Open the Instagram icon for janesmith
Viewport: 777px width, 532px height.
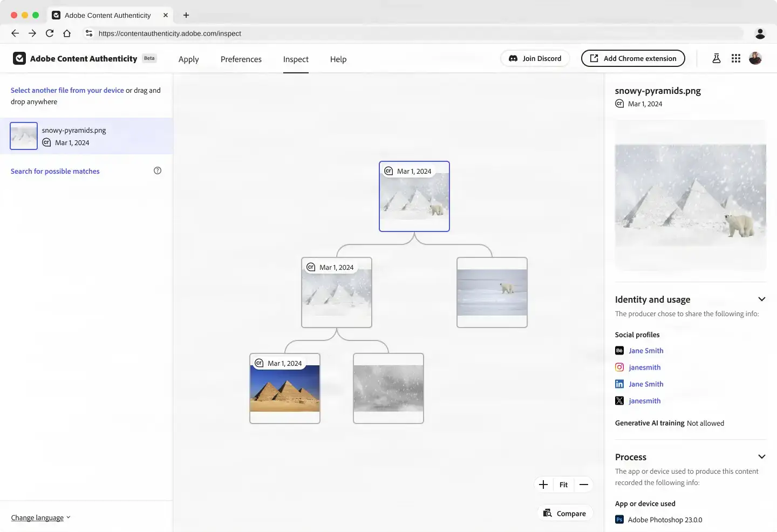[618, 367]
